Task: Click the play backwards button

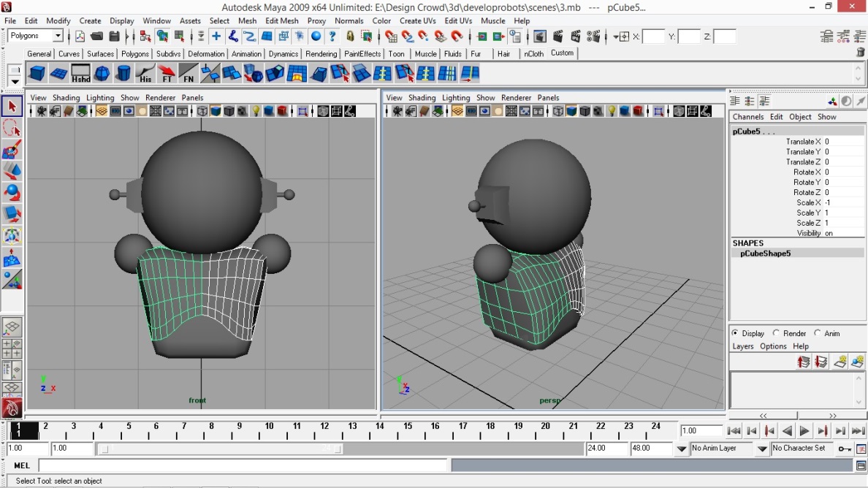Action: point(787,430)
